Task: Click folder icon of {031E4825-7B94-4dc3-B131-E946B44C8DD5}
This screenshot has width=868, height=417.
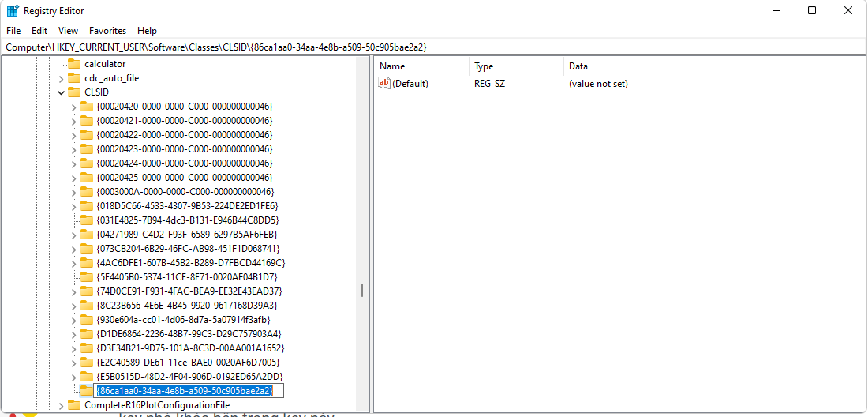Action: tap(87, 220)
